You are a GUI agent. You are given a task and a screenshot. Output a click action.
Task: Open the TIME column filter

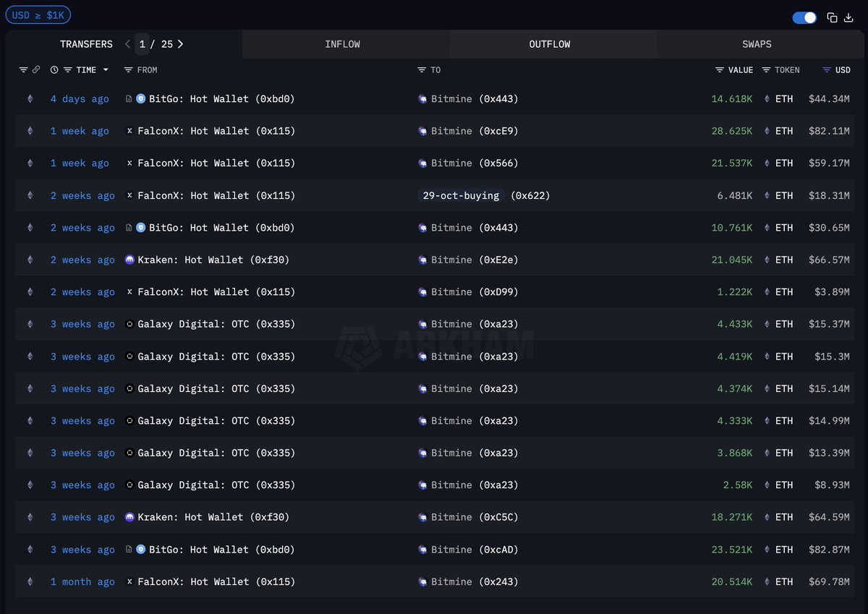click(68, 70)
